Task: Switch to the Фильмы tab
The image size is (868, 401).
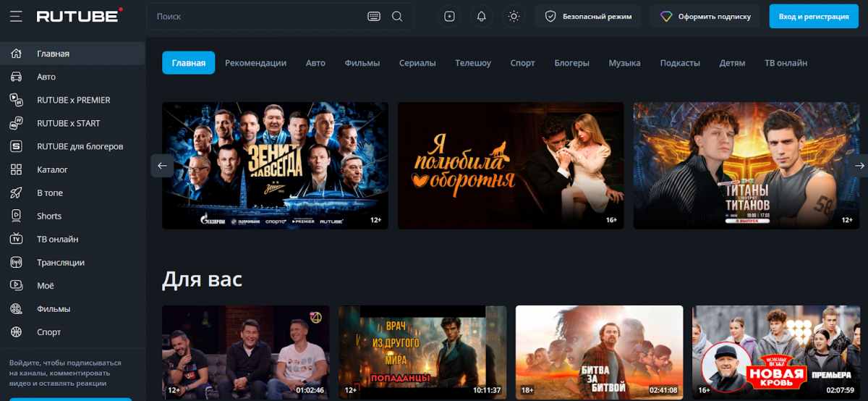Action: coord(362,63)
